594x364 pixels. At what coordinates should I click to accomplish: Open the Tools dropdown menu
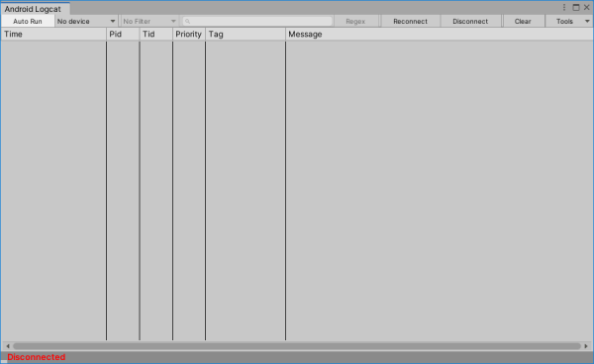(569, 21)
